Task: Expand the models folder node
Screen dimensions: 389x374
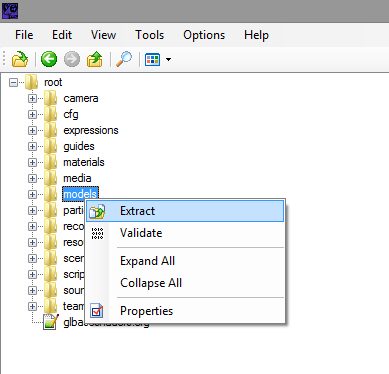Action: point(32,194)
